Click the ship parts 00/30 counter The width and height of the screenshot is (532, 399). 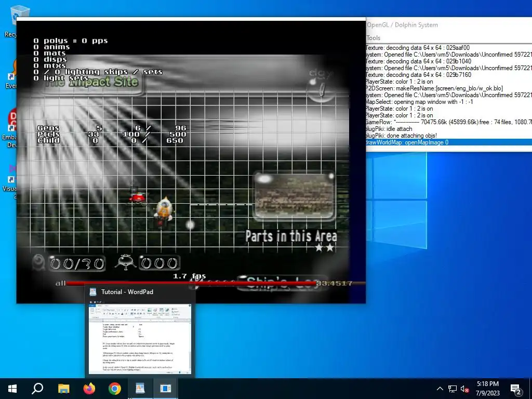click(77, 263)
